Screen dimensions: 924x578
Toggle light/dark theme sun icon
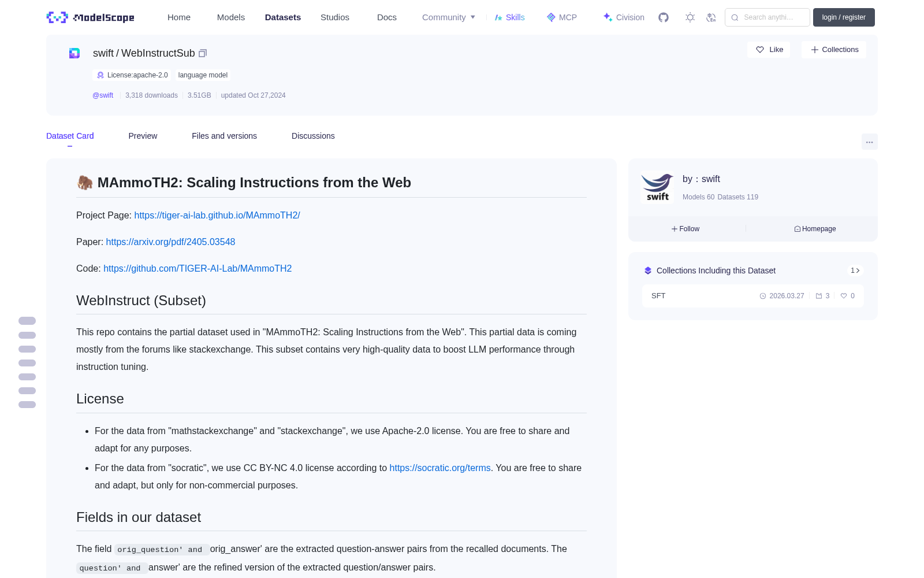pos(690,17)
